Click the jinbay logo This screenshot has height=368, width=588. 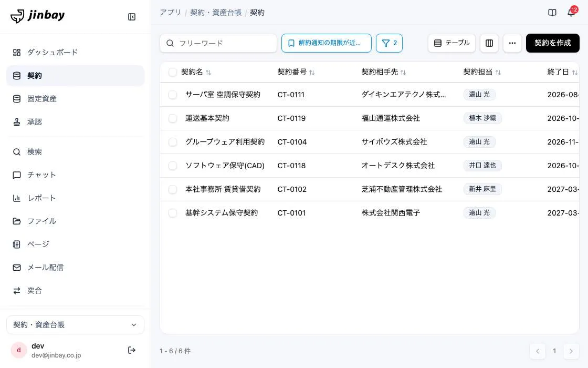(37, 16)
